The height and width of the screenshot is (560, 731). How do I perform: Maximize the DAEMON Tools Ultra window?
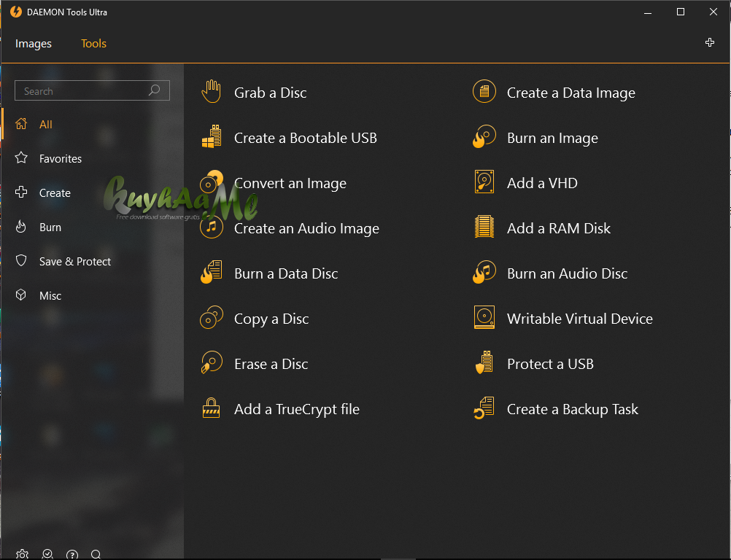pyautogui.click(x=680, y=12)
